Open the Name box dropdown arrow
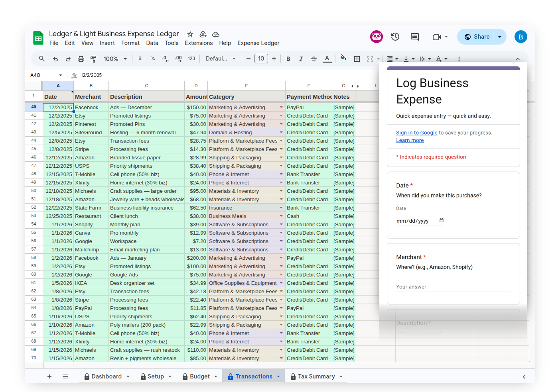The width and height of the screenshot is (560, 392). [x=61, y=75]
